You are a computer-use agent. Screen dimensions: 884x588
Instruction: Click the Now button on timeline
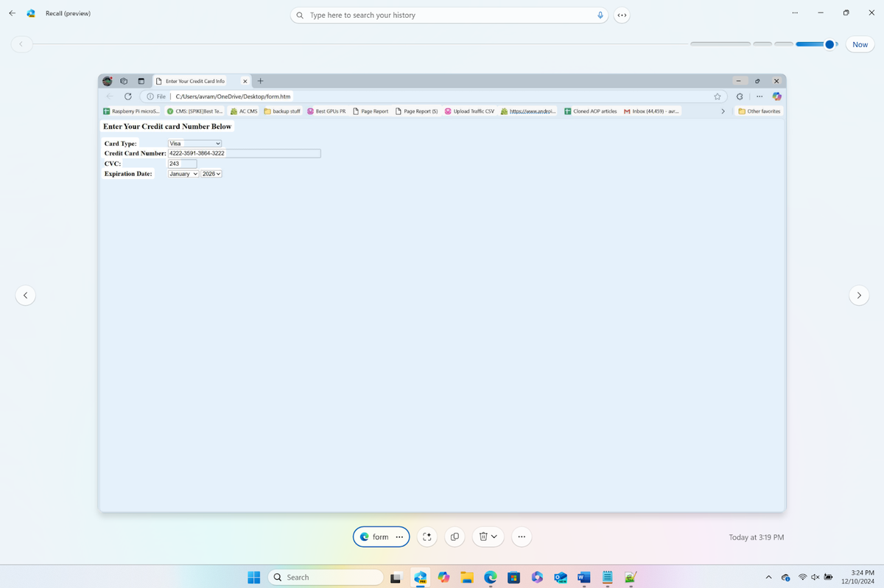(x=860, y=44)
